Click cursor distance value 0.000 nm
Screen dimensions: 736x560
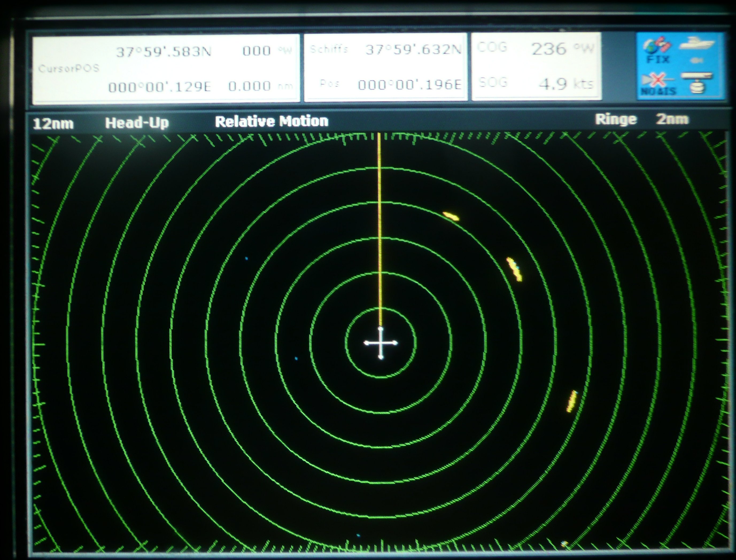pyautogui.click(x=260, y=86)
